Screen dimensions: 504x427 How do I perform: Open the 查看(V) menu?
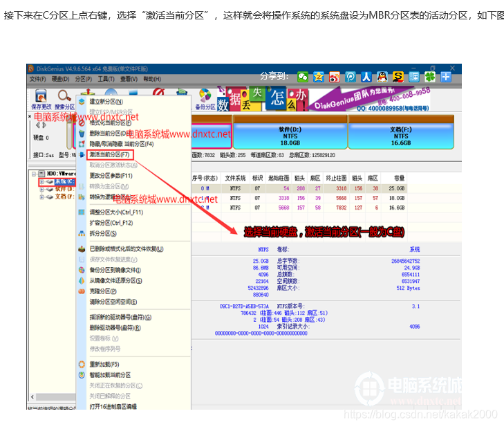pyautogui.click(x=129, y=79)
